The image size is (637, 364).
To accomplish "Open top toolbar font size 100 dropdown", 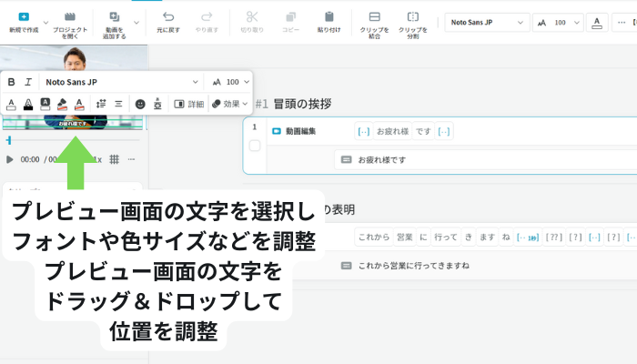I will (558, 23).
